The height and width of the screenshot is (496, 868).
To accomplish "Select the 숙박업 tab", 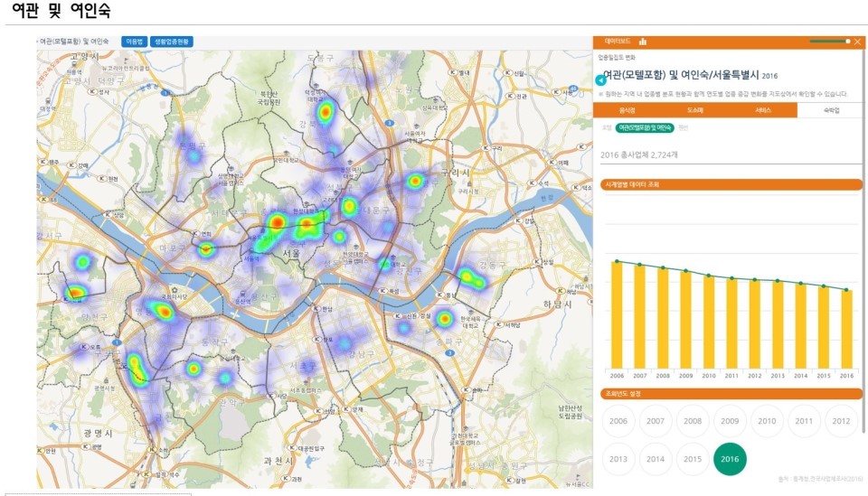I will coord(831,110).
